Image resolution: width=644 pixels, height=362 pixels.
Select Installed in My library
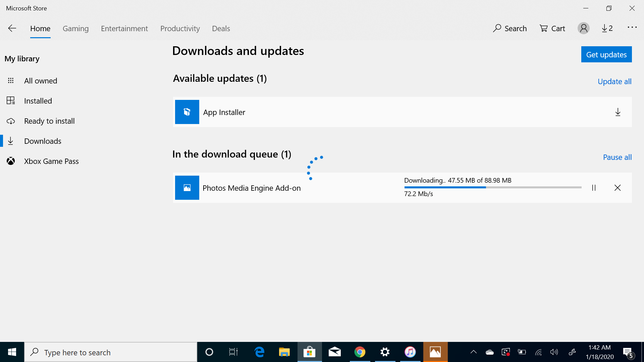tap(38, 101)
